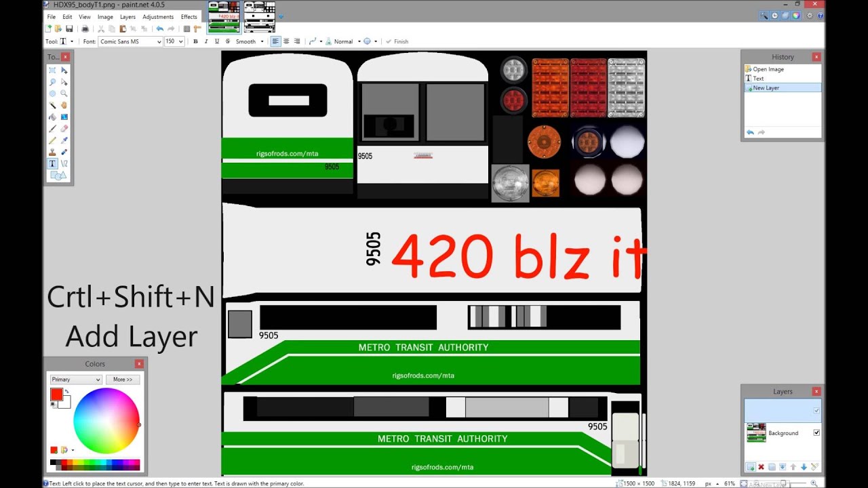Click the Paste clipboard icon
The height and width of the screenshot is (488, 868).
tap(123, 28)
